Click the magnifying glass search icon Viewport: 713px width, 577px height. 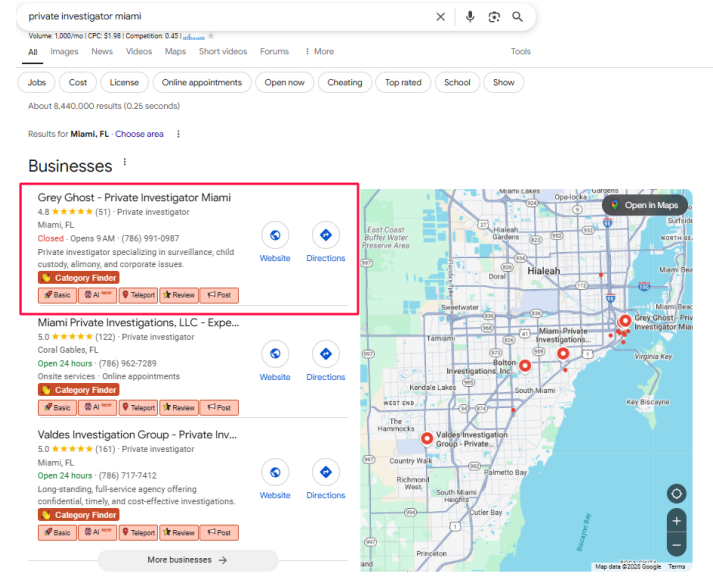pos(518,17)
